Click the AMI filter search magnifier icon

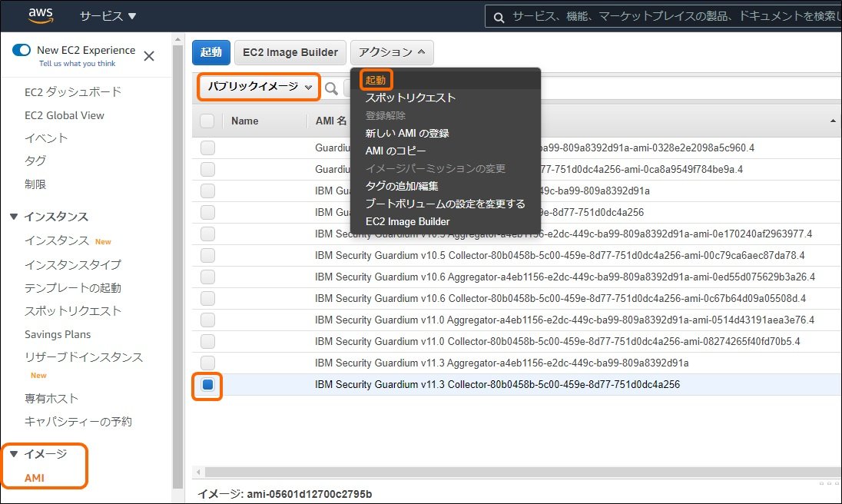click(x=331, y=88)
